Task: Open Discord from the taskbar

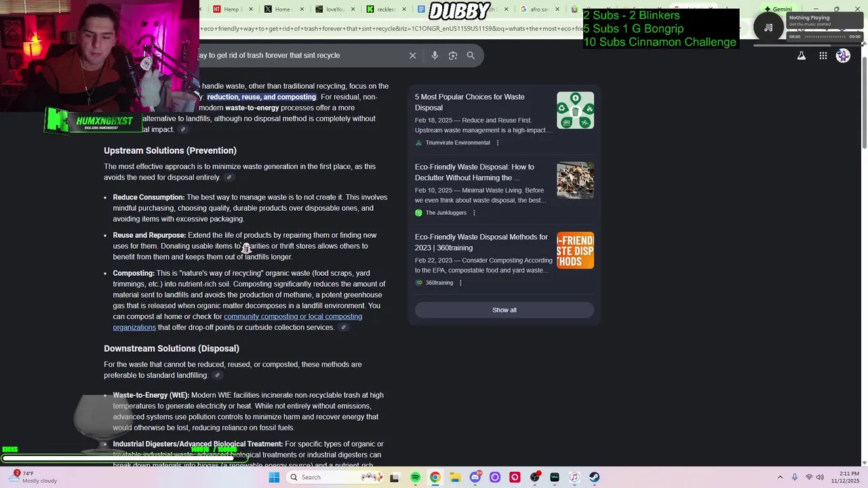Action: 475,477
